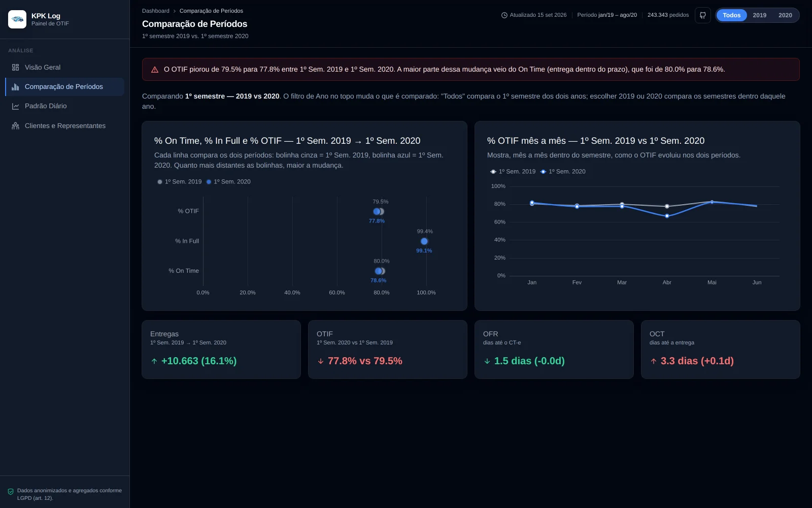Click the % OTIF row label

coord(188,211)
